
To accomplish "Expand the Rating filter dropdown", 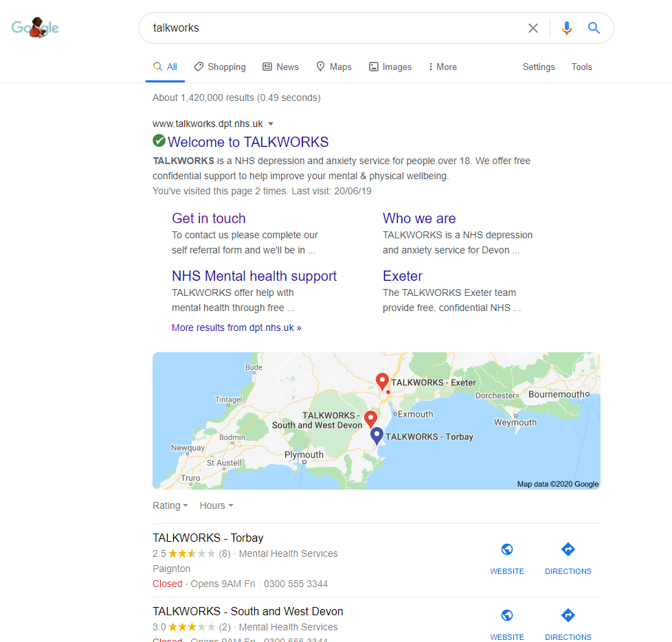I will coord(170,505).
